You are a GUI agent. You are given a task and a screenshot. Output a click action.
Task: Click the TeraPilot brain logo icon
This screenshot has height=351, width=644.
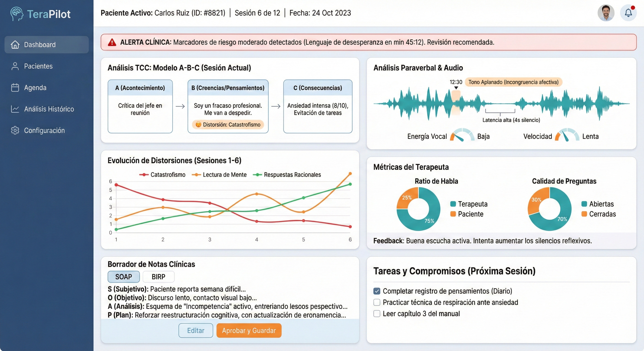tap(16, 14)
